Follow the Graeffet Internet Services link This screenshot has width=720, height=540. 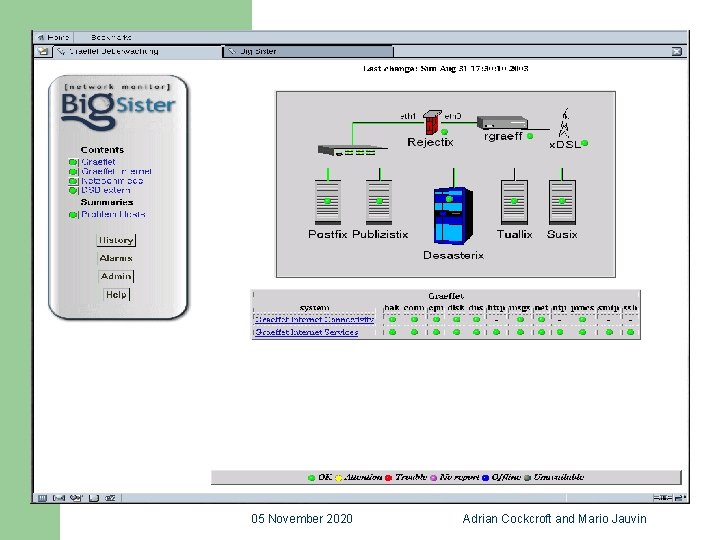306,332
